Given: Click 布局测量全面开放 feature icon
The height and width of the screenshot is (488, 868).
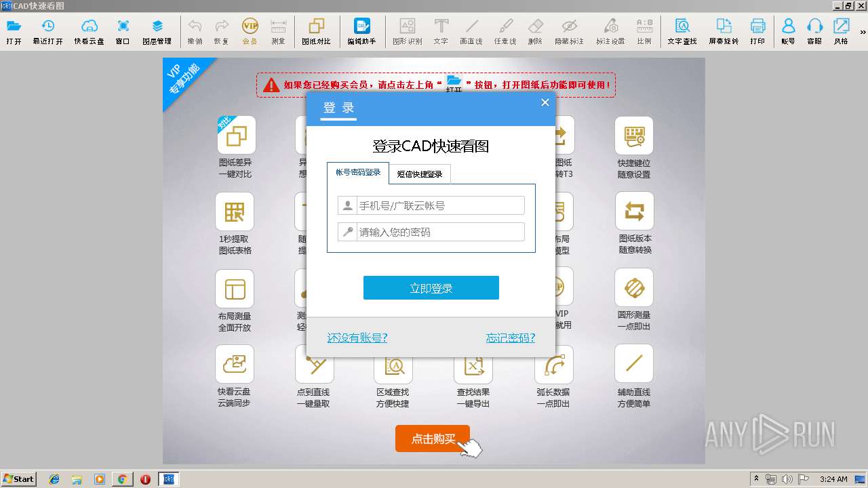Looking at the screenshot, I should 235,289.
